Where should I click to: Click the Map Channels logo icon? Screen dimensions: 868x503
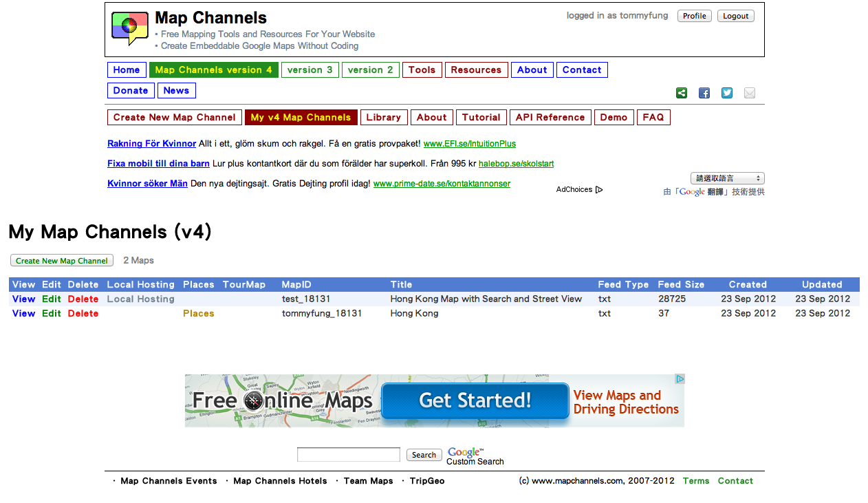[129, 29]
